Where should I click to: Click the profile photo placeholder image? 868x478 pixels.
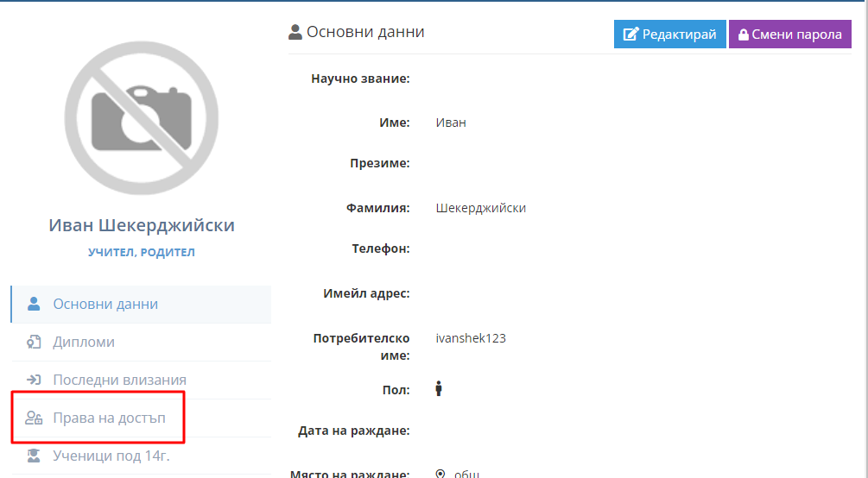pyautogui.click(x=142, y=117)
